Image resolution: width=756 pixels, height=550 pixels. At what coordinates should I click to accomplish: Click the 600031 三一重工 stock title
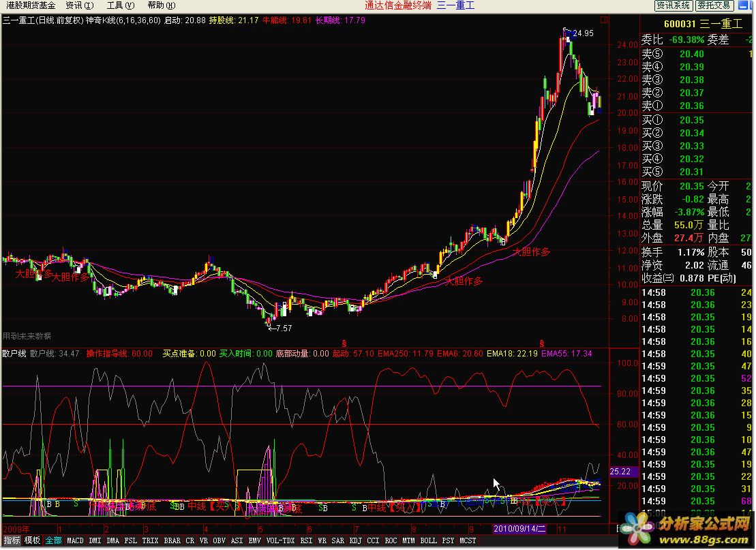click(703, 24)
